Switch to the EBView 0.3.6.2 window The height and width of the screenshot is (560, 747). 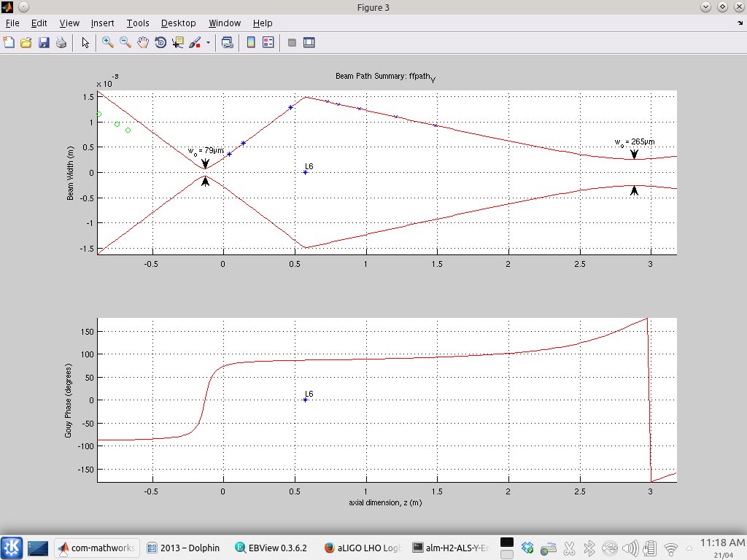[x=271, y=548]
